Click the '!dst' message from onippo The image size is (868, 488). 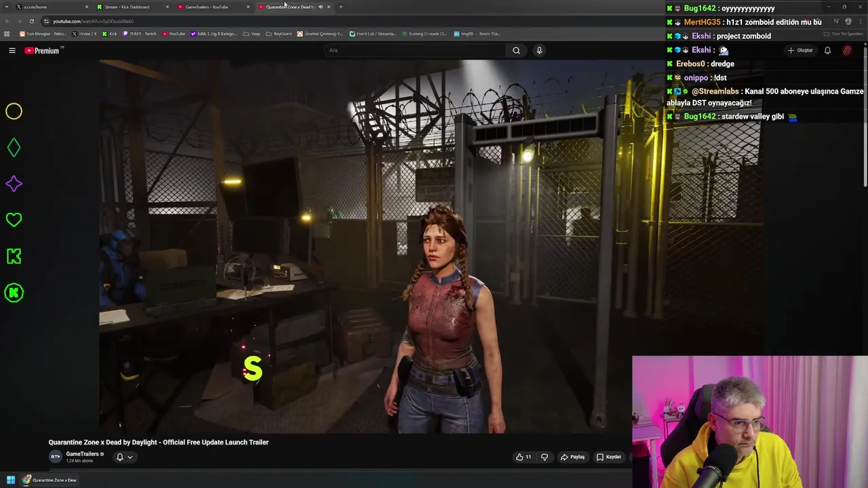point(697,78)
